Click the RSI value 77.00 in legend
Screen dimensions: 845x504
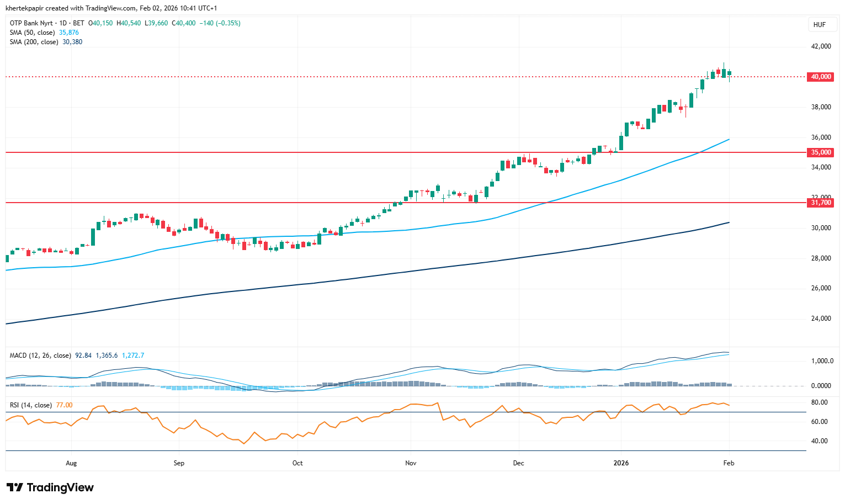point(65,405)
